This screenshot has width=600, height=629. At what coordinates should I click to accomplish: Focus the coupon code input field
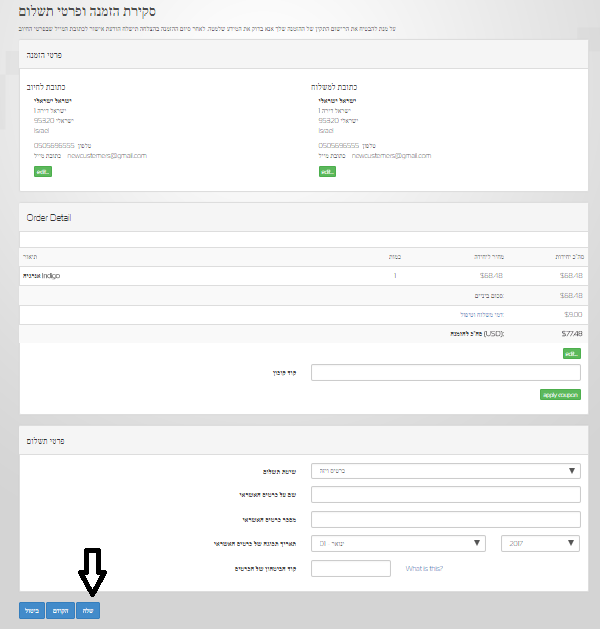(x=446, y=373)
